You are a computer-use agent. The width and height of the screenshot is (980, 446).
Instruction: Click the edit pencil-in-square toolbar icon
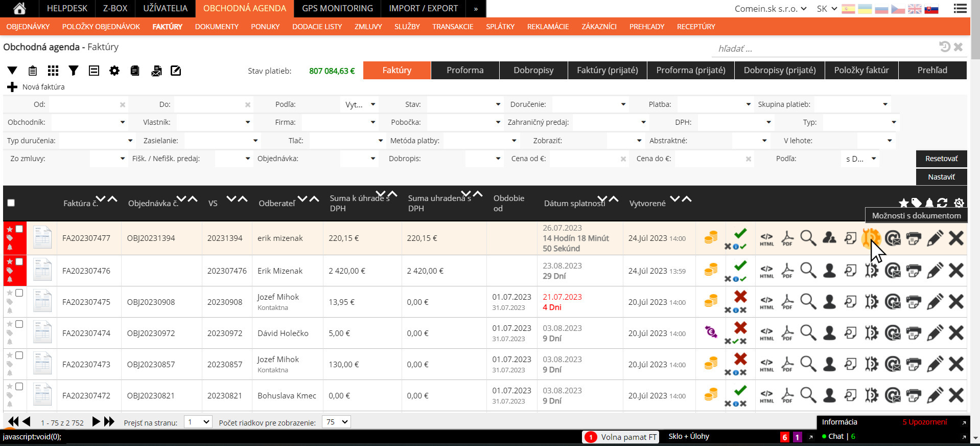click(x=176, y=71)
